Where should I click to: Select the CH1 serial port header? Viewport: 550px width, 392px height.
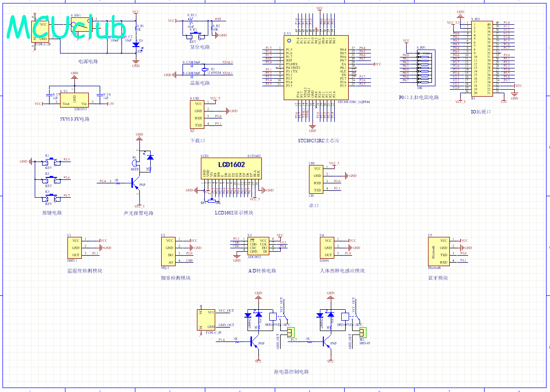click(x=316, y=179)
